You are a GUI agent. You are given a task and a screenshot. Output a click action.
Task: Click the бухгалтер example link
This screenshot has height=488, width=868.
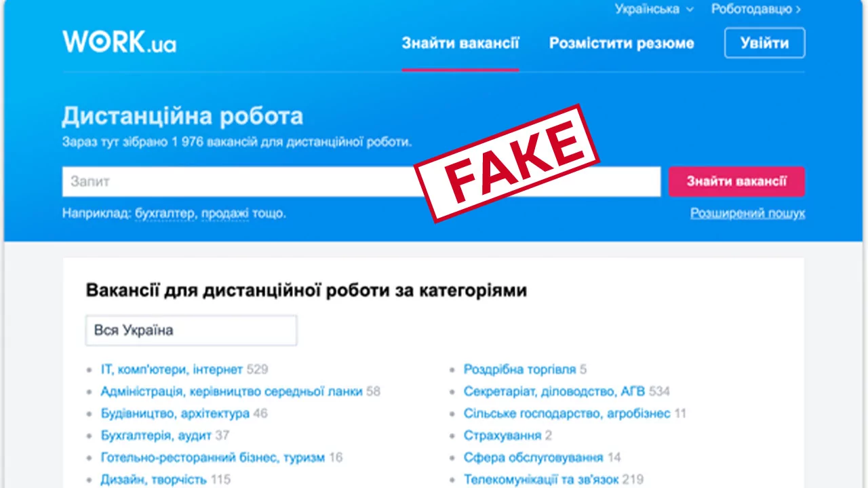coord(165,213)
